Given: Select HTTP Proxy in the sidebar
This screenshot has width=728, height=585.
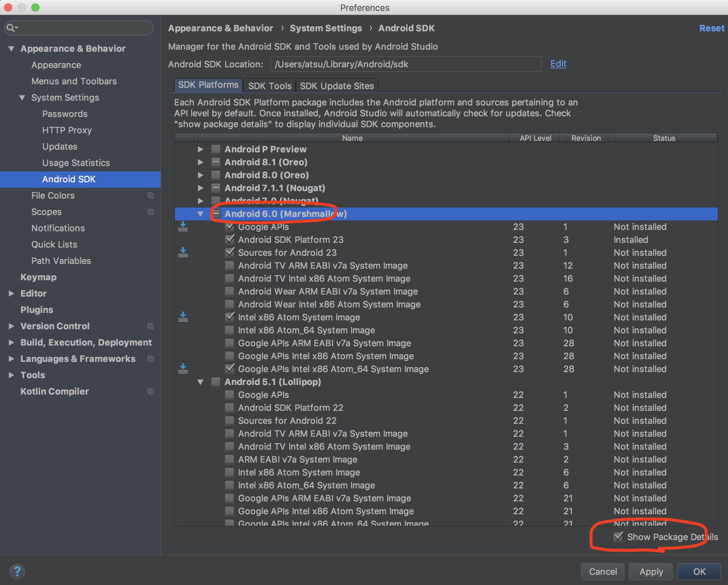Looking at the screenshot, I should pyautogui.click(x=67, y=130).
